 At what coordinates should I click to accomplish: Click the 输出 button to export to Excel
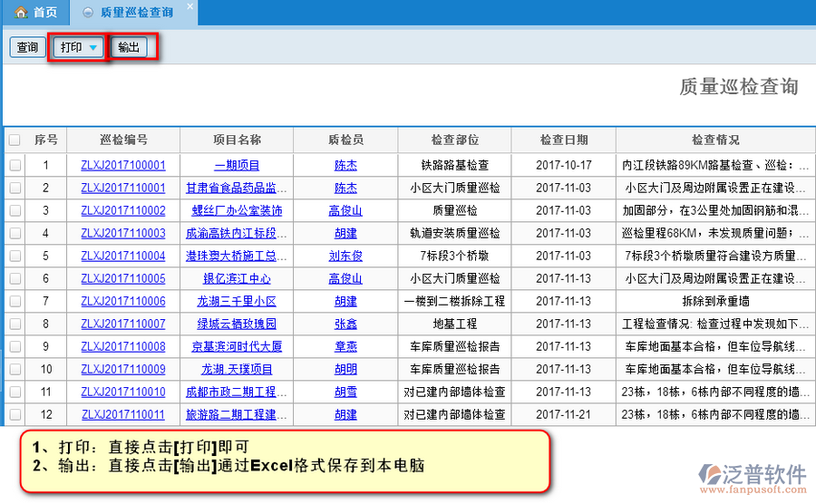point(129,47)
